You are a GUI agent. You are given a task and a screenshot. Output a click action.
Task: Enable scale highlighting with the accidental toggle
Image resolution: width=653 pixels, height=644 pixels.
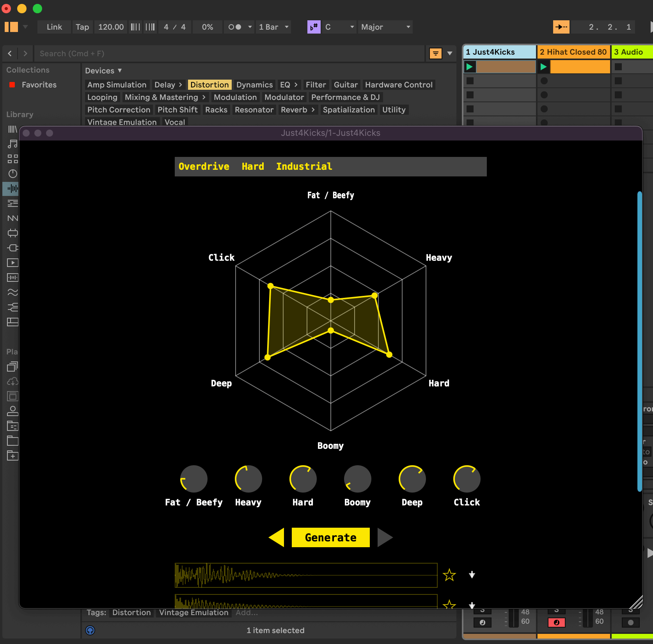click(x=314, y=27)
